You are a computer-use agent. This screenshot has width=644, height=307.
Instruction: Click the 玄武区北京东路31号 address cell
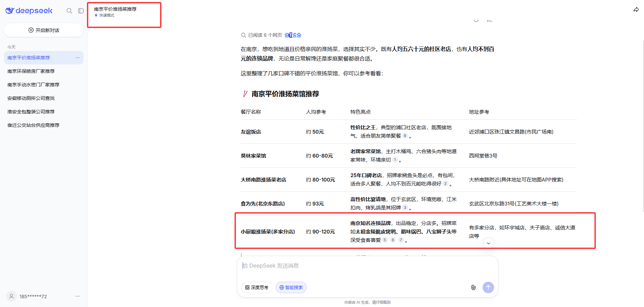tap(514, 203)
